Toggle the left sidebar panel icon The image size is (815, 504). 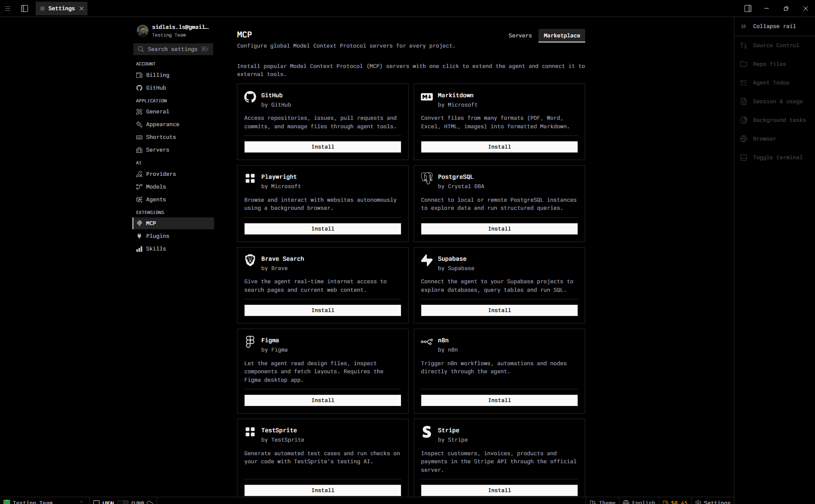tap(25, 8)
